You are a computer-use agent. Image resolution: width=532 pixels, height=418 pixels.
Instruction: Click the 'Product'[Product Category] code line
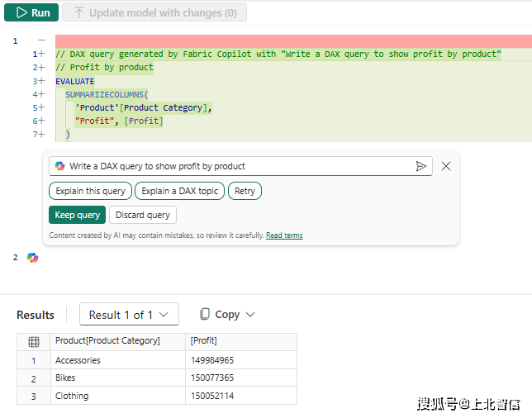[144, 108]
